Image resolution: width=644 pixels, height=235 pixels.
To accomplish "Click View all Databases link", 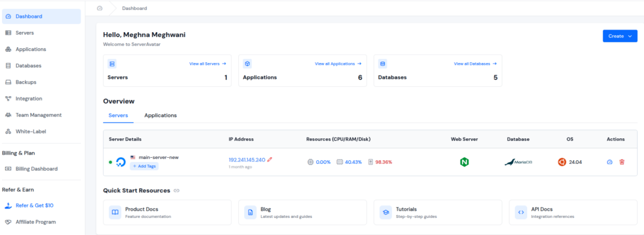I will pos(475,63).
